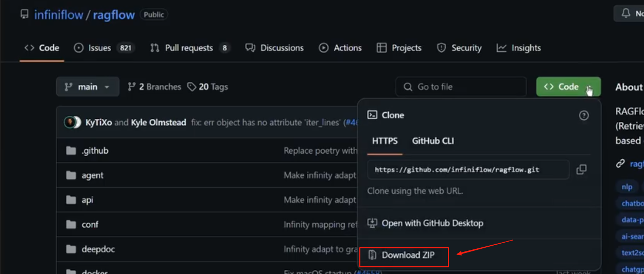This screenshot has width=644, height=274.
Task: Open api row 'Make infinity adapt' commit message
Action: 320,200
